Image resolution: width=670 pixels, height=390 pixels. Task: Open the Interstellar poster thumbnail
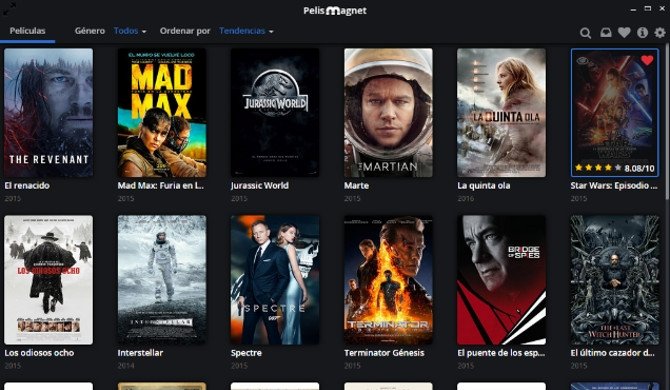(x=162, y=280)
